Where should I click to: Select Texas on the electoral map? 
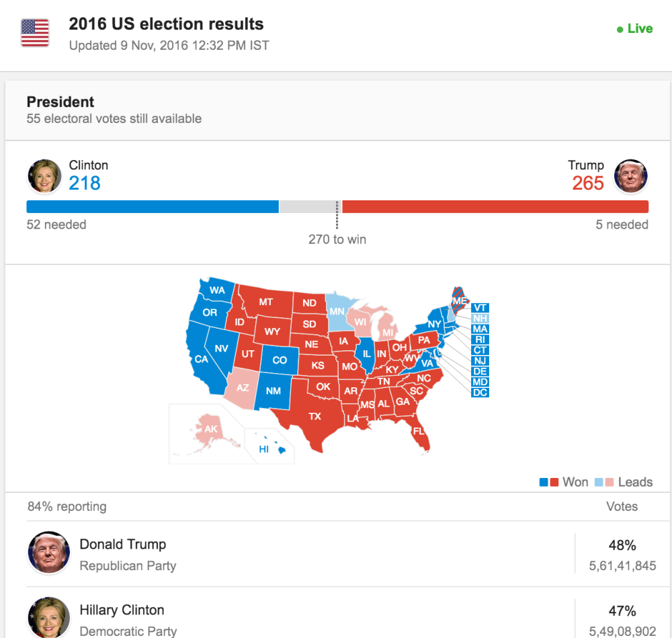pos(314,416)
